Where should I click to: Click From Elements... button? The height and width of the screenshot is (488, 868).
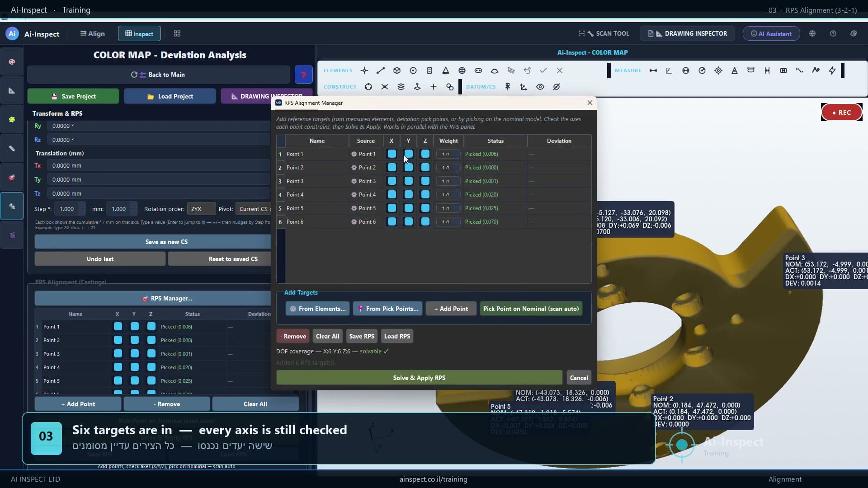coord(317,309)
